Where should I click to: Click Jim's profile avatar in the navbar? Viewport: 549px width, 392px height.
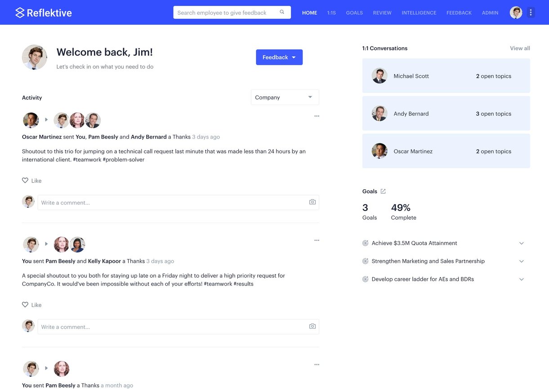click(516, 12)
